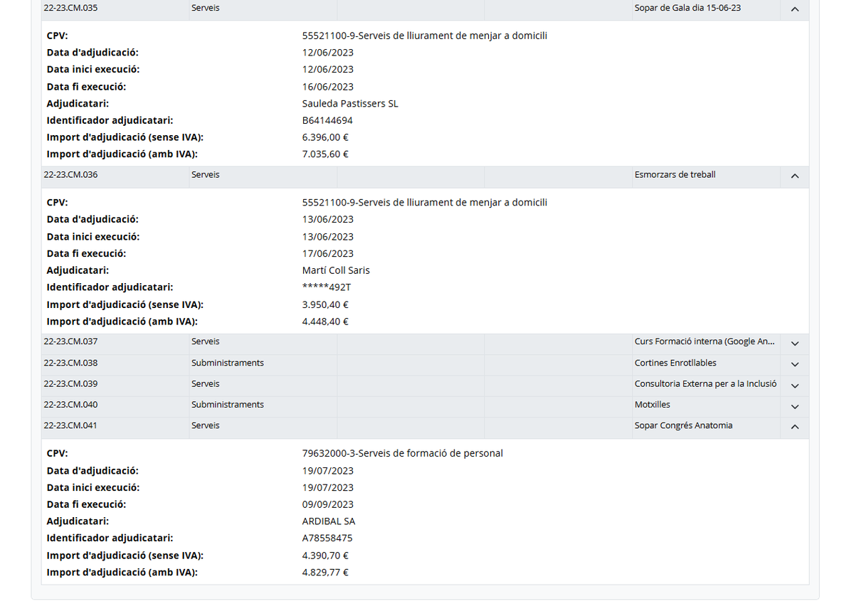Click the amount 6.396,00 €
This screenshot has width=854, height=616.
coord(325,137)
